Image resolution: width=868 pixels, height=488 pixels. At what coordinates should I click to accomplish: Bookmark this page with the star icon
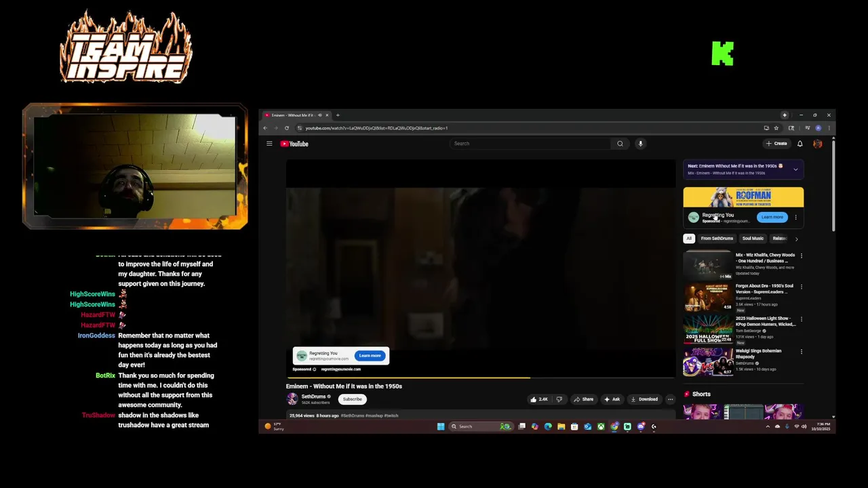click(776, 128)
